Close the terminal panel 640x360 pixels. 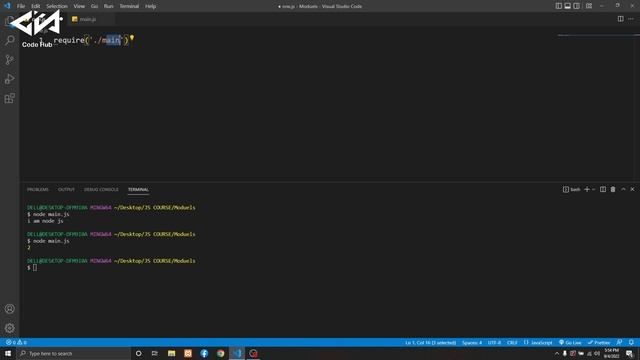632,189
